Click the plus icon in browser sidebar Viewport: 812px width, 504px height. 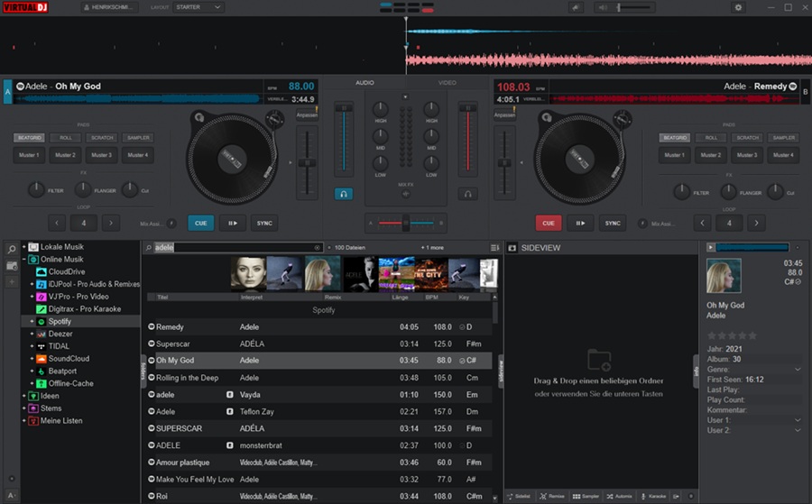(12, 282)
